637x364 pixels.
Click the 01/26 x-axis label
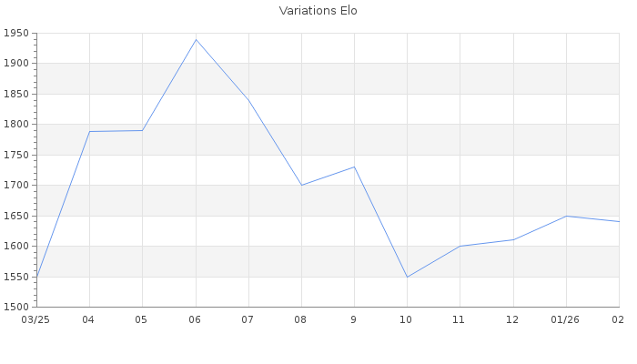click(566, 319)
